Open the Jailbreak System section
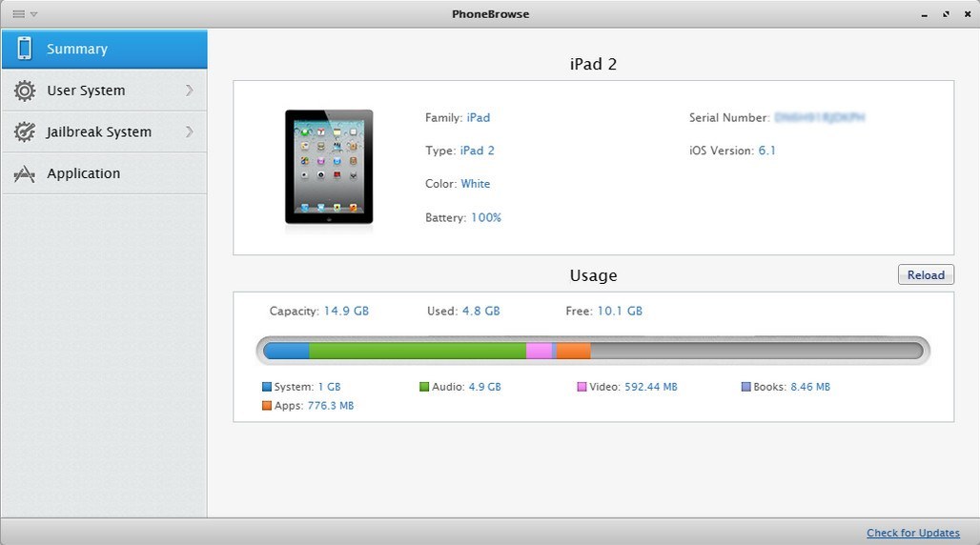980x545 pixels. click(x=104, y=131)
